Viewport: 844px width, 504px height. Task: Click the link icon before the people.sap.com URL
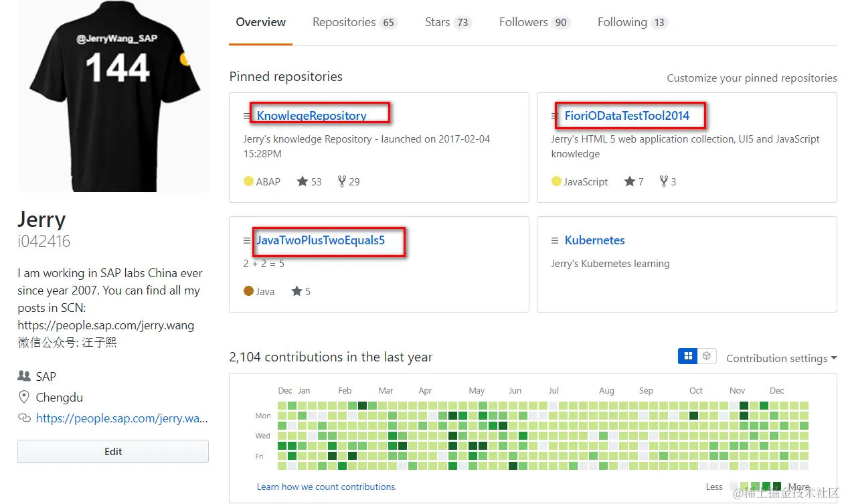[x=23, y=418]
